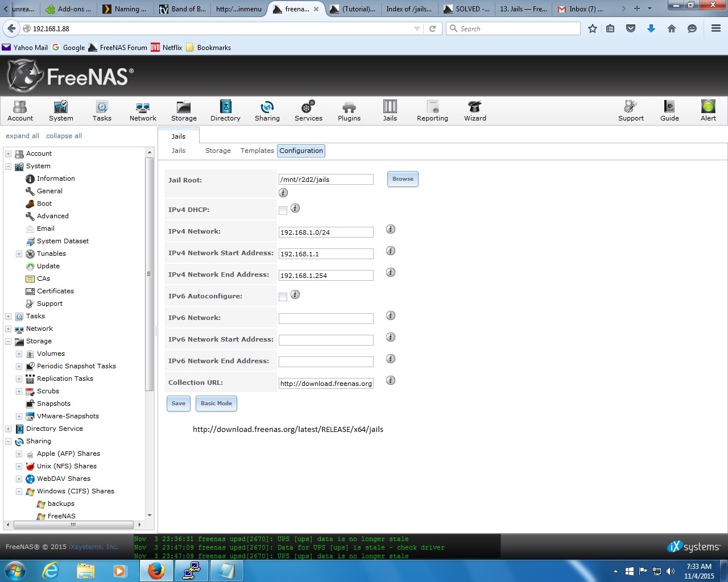Screen dimensions: 728x582
Task: Expand the Volumes tree node
Action: [x=19, y=354]
